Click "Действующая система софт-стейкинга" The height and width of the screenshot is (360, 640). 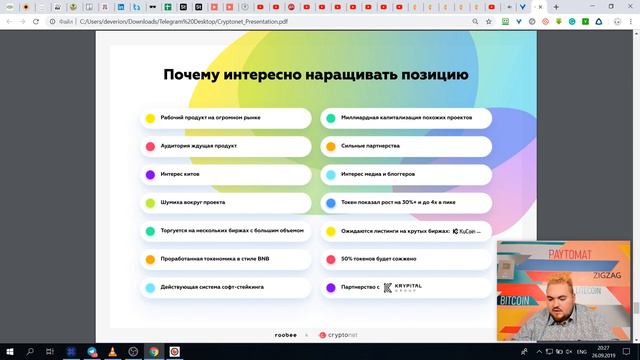(212, 287)
